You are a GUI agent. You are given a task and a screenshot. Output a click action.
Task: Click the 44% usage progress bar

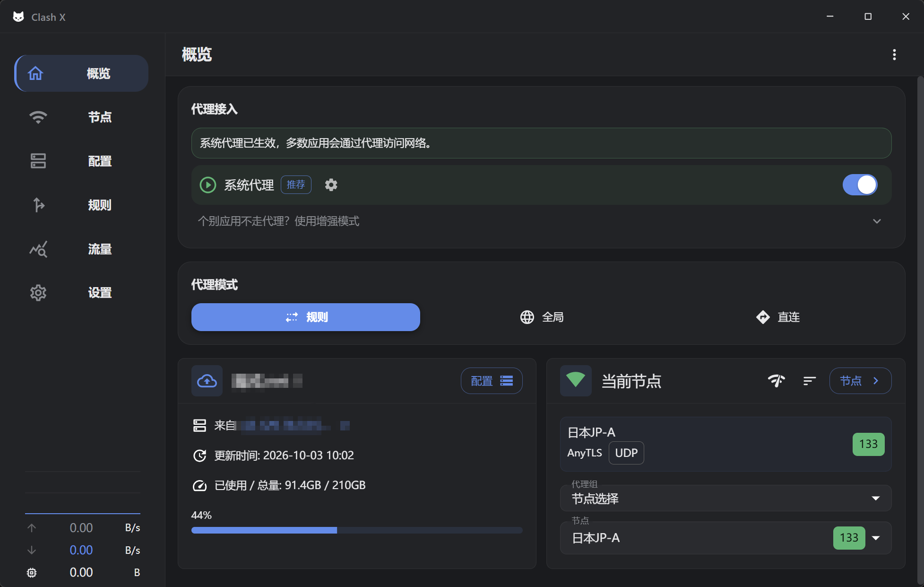coord(357,530)
